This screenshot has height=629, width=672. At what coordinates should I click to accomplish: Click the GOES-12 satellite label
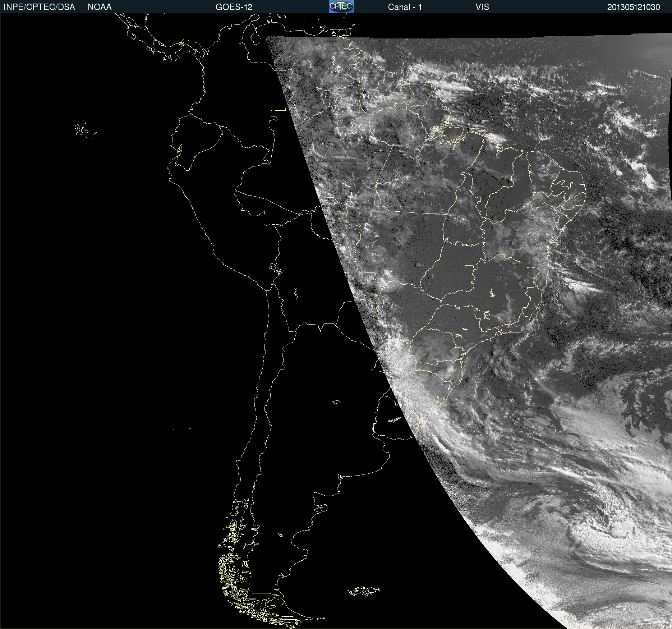234,7
